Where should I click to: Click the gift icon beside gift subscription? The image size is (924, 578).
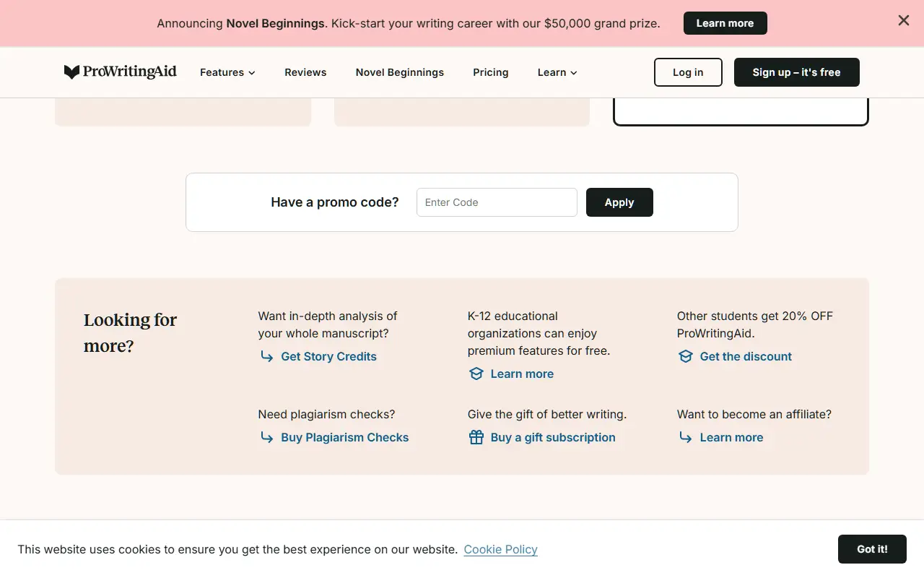click(x=476, y=437)
